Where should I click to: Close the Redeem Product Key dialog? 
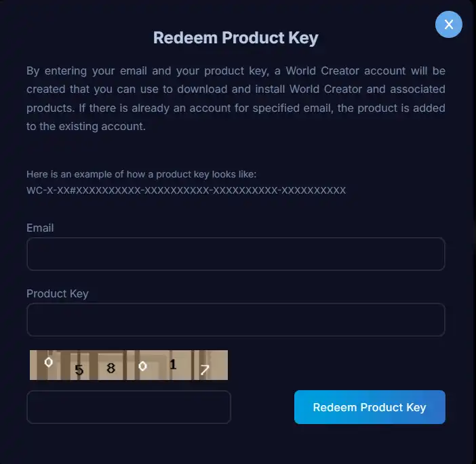(448, 24)
